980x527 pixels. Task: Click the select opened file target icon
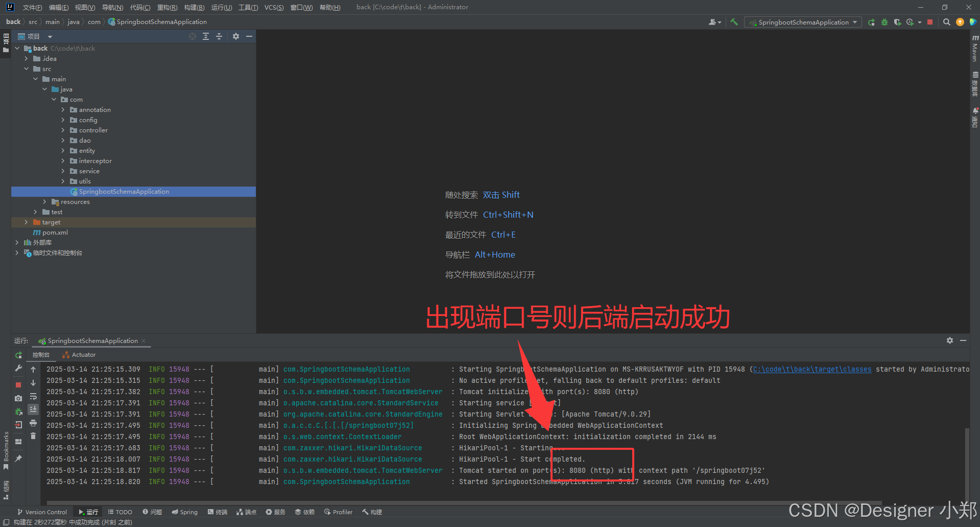(x=193, y=36)
